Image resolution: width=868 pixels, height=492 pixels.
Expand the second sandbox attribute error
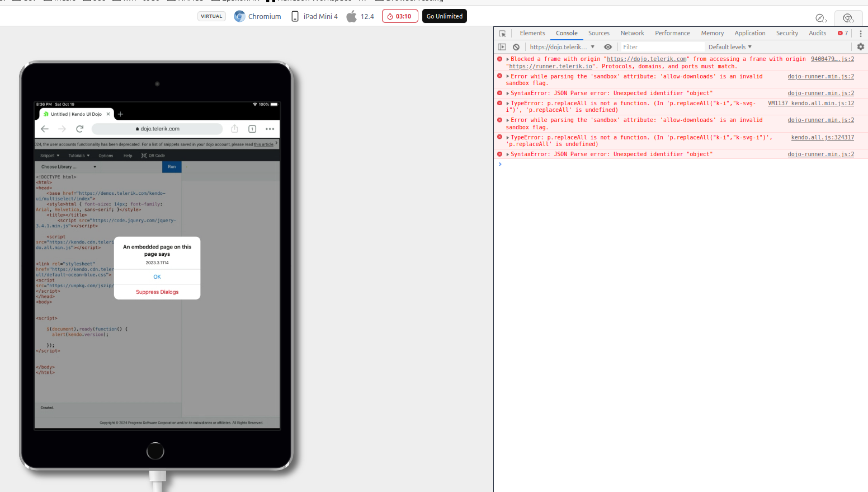coord(508,120)
